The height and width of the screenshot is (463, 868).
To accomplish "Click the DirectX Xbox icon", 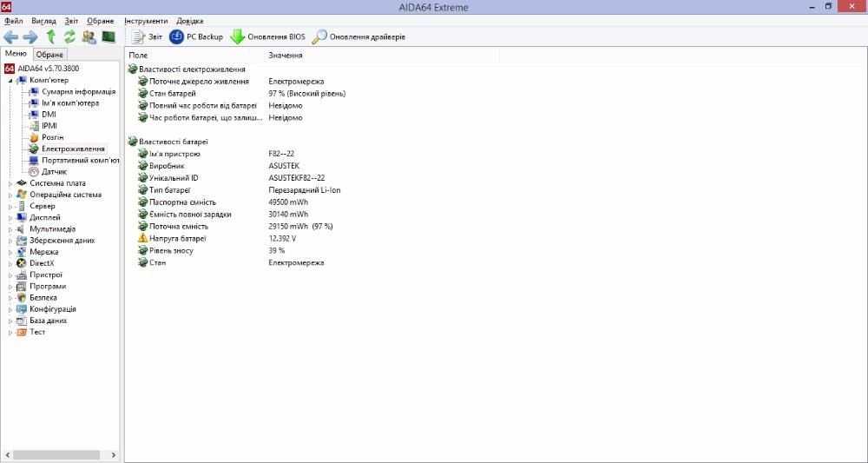I will [22, 263].
